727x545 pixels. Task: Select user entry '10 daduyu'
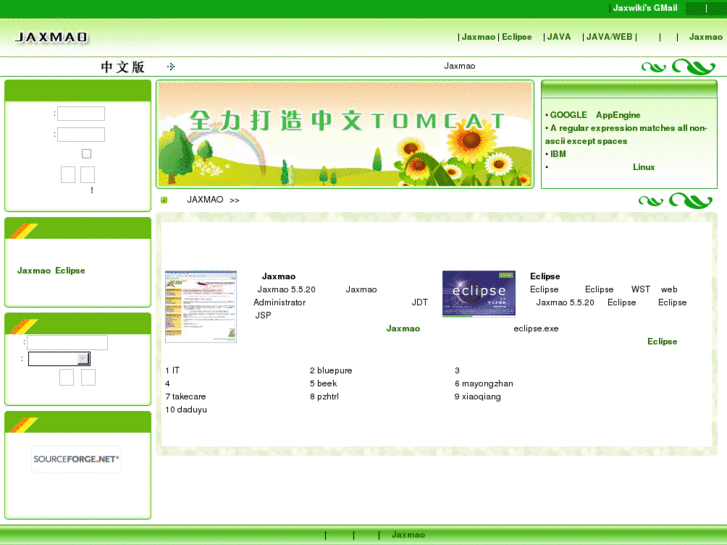click(186, 410)
